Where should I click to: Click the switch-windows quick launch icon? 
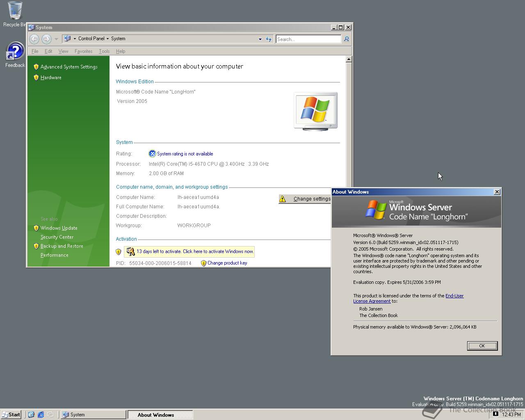[50, 415]
